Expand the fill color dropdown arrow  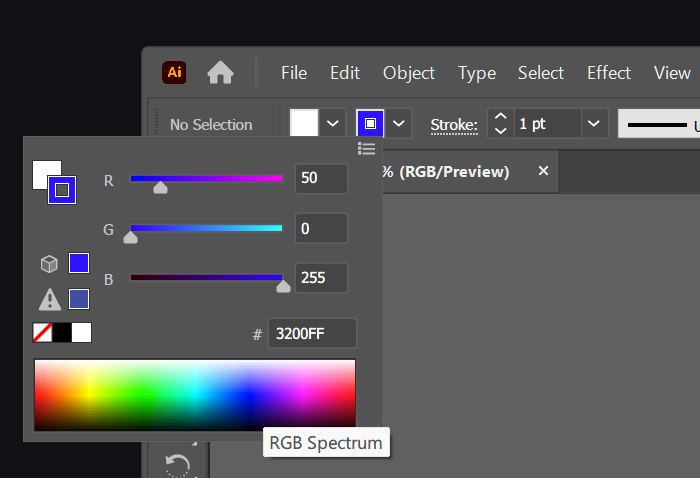pyautogui.click(x=333, y=123)
